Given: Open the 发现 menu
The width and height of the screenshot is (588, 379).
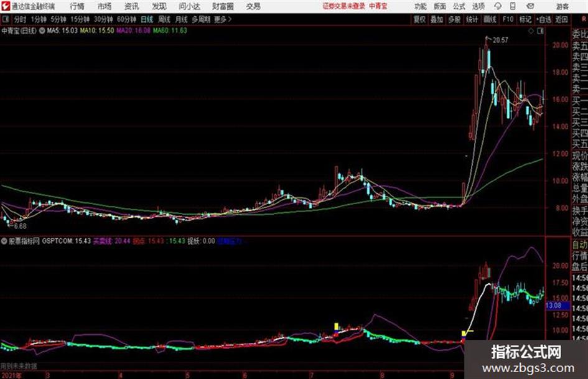Looking at the screenshot, I should point(159,6).
